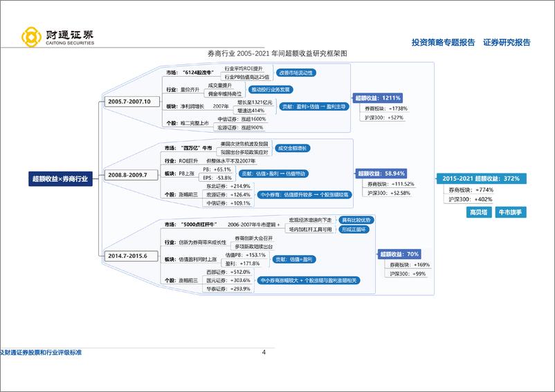
Task: Click the '超额收益：58.94%' box
Action: tap(381, 174)
